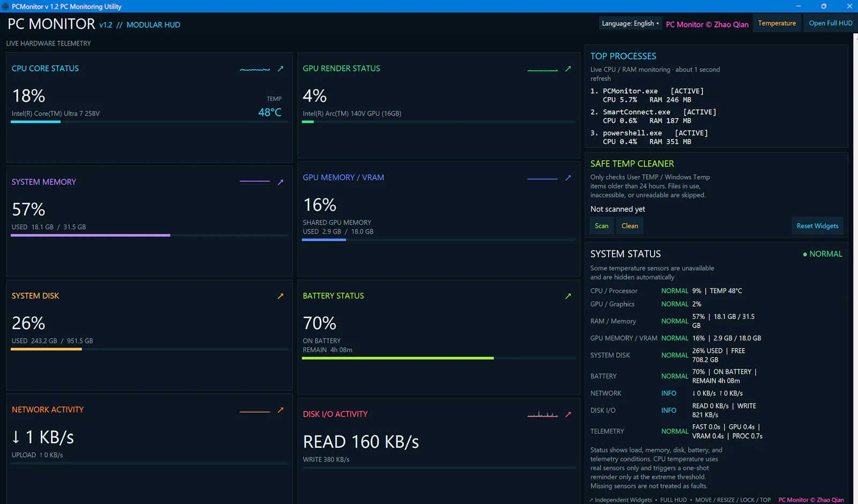
Task: Click the Intel(R) Core(TM) Ultra 7 258V label
Action: [56, 114]
